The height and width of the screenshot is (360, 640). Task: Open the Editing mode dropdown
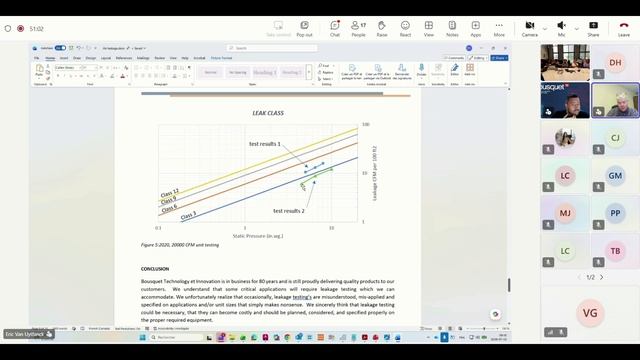pos(478,58)
